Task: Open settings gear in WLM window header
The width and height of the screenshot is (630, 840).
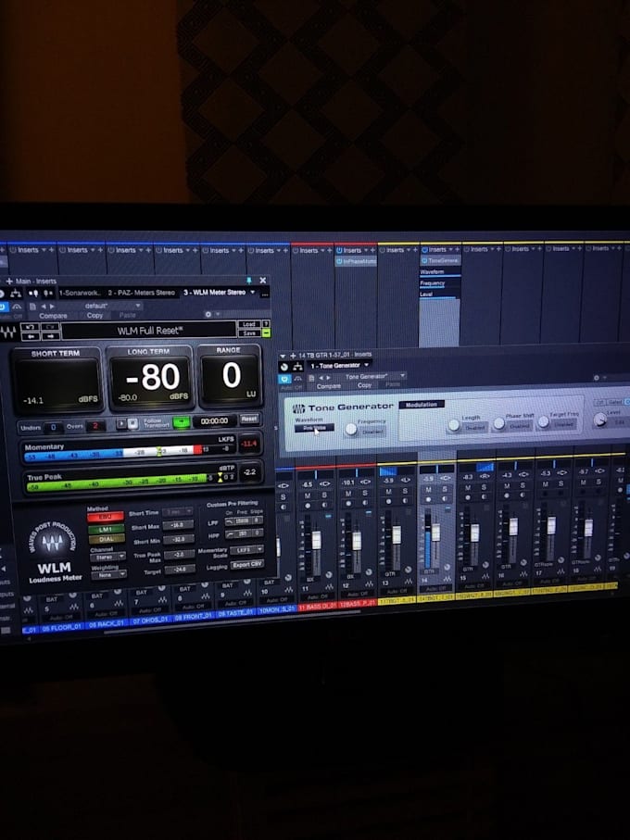Action: [x=208, y=315]
